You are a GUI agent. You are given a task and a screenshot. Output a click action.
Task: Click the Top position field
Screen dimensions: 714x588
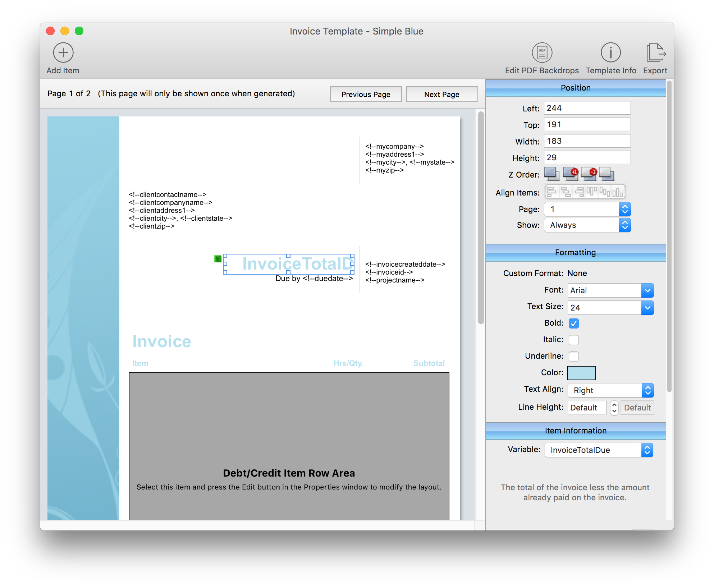point(587,124)
